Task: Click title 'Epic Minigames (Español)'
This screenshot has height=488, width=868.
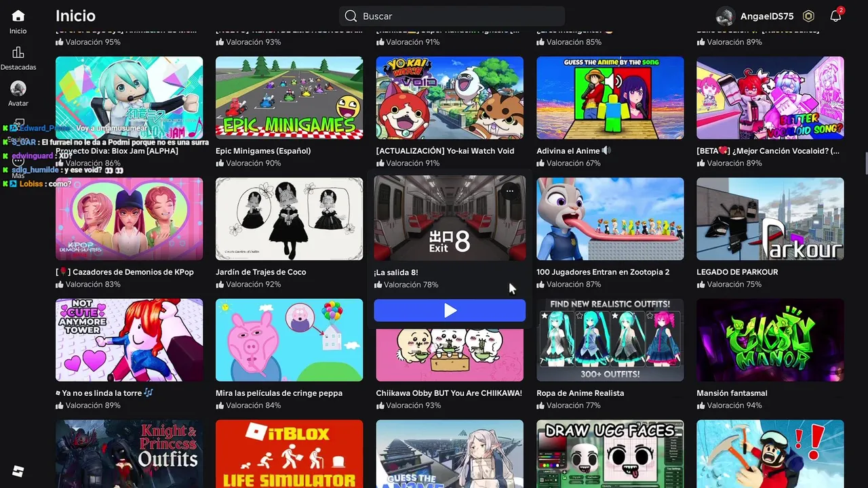Action: (x=263, y=151)
